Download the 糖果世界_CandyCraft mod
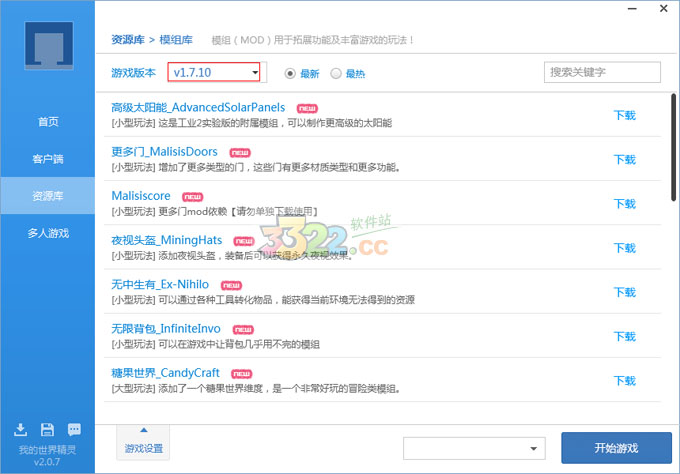This screenshot has width=680, height=474. pos(625,381)
